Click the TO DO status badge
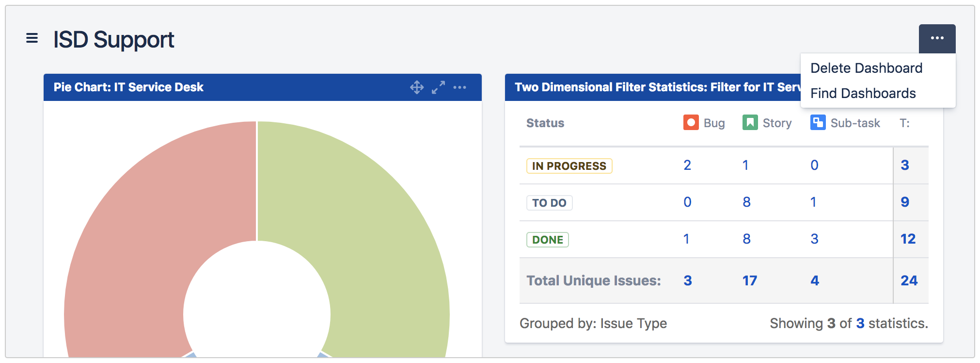980x363 pixels. pos(549,203)
